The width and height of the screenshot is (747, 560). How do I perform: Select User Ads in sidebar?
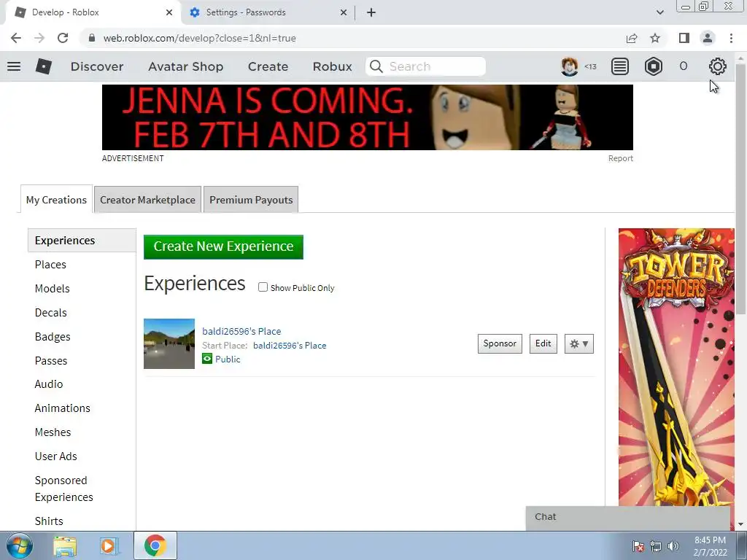[x=55, y=456]
